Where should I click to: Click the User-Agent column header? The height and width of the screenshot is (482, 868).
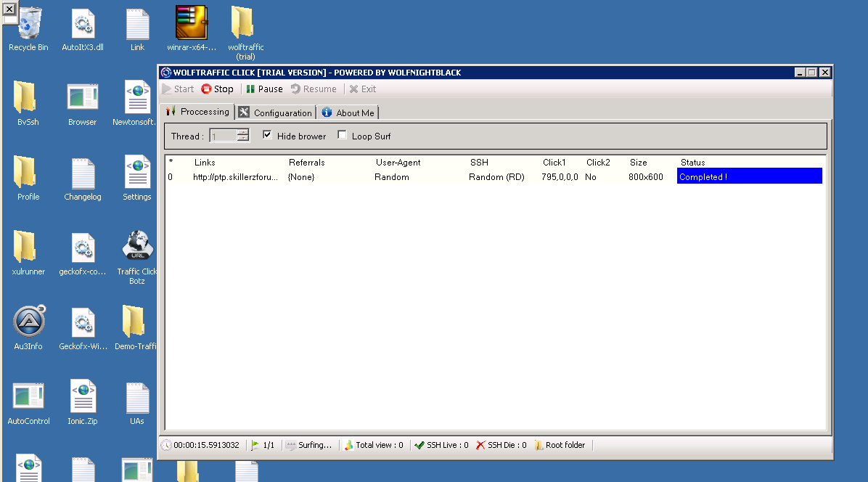(398, 163)
